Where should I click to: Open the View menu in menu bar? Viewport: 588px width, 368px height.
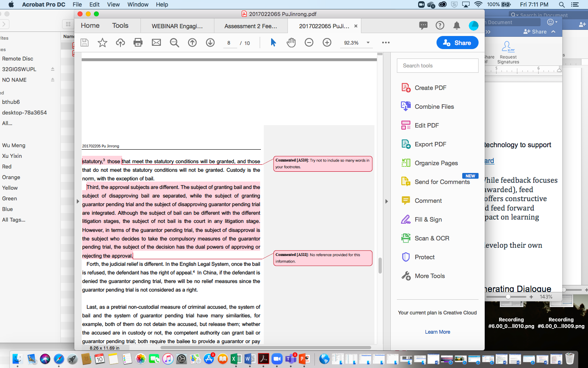coord(113,4)
